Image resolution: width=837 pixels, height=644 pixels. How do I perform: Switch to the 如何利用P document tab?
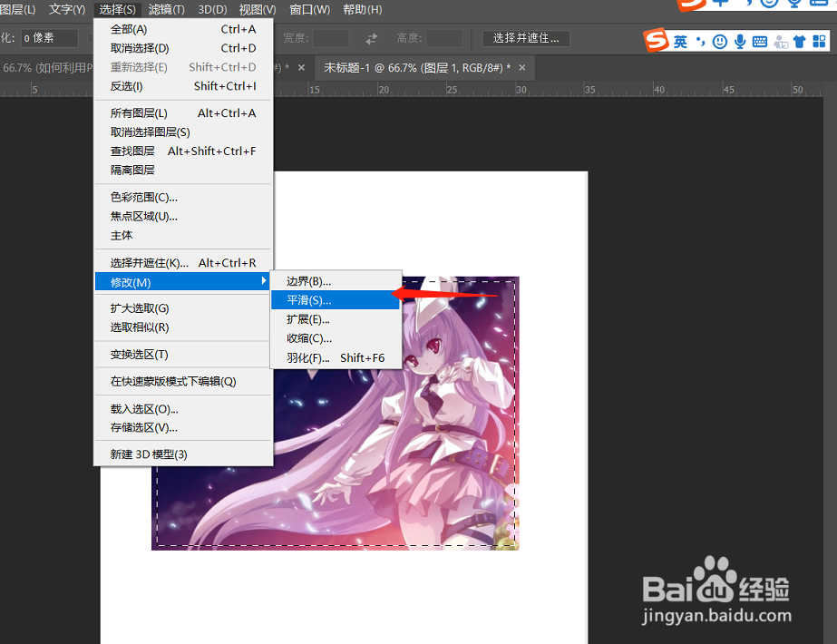click(47, 68)
